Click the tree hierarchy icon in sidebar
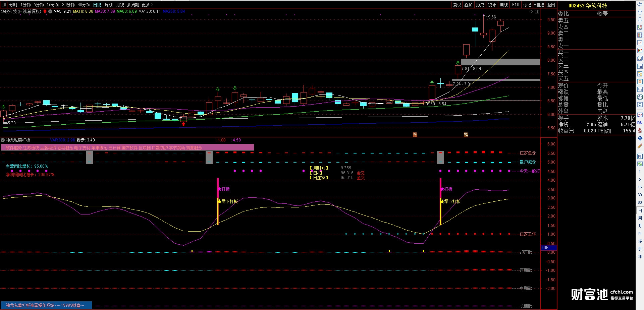 (640, 74)
